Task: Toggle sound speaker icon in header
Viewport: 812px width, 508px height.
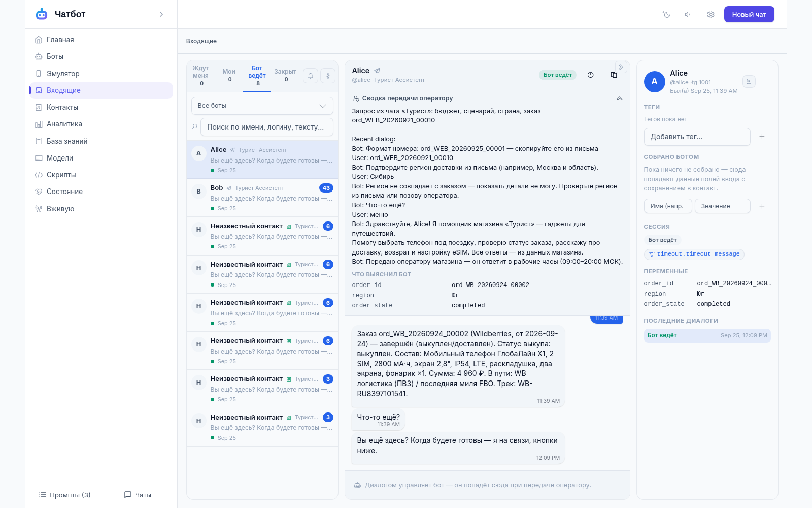Action: click(688, 15)
